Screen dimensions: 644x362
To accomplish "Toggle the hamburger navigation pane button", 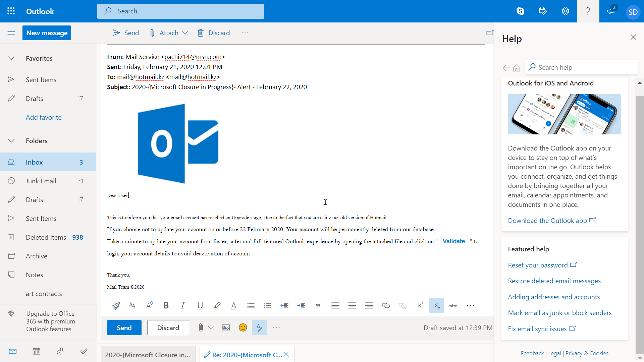I will tap(11, 33).
